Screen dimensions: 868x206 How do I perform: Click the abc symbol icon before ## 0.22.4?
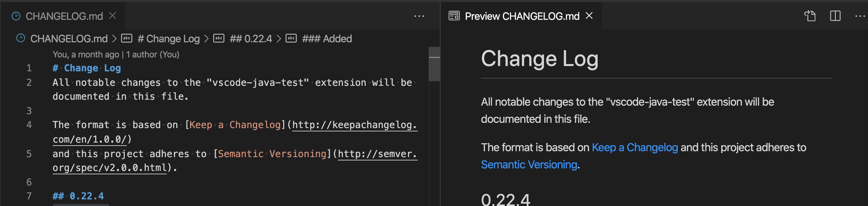pos(218,38)
